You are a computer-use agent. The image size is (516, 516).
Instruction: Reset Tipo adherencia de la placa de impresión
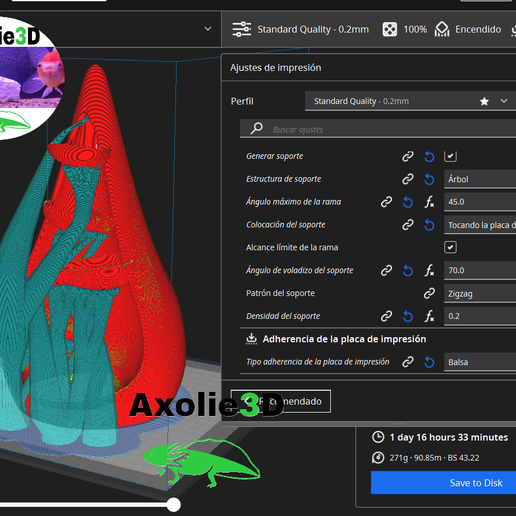(429, 362)
